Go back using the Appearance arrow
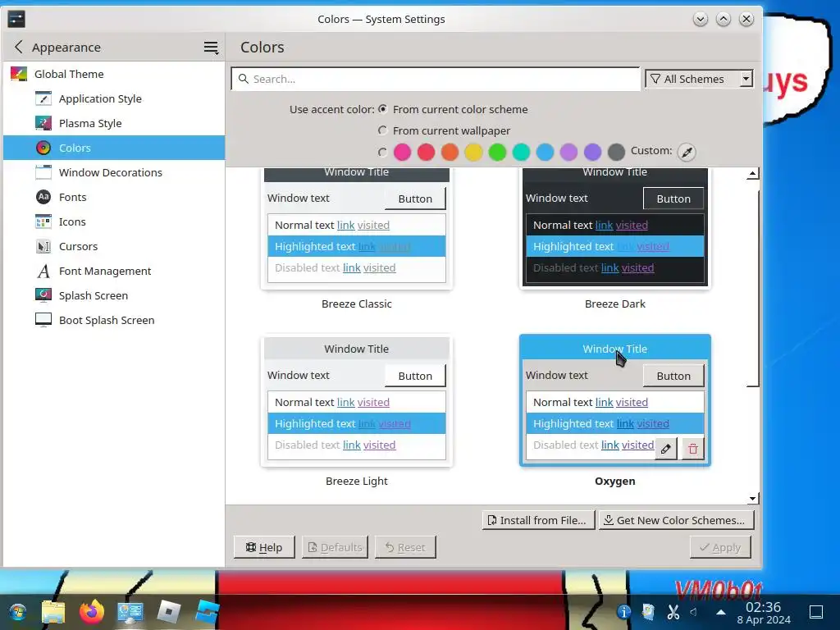The height and width of the screenshot is (630, 840). pyautogui.click(x=19, y=47)
